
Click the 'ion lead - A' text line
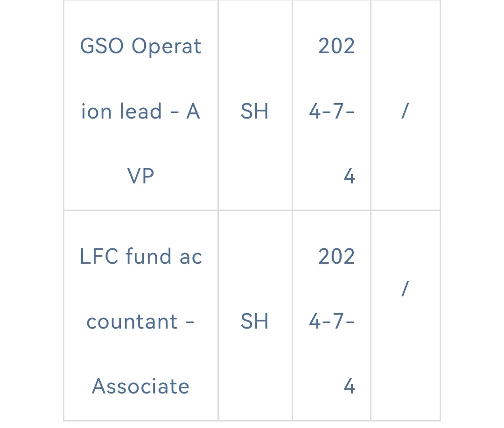(x=140, y=112)
